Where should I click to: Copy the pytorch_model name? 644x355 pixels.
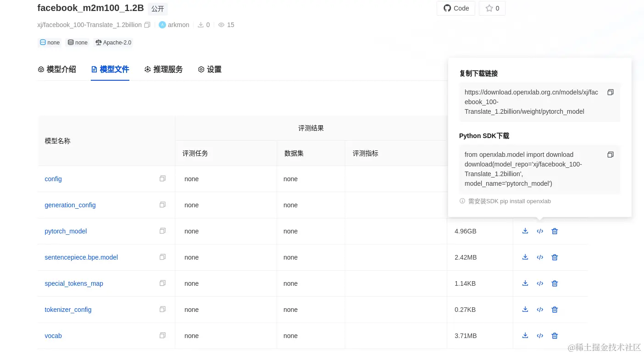coord(162,231)
